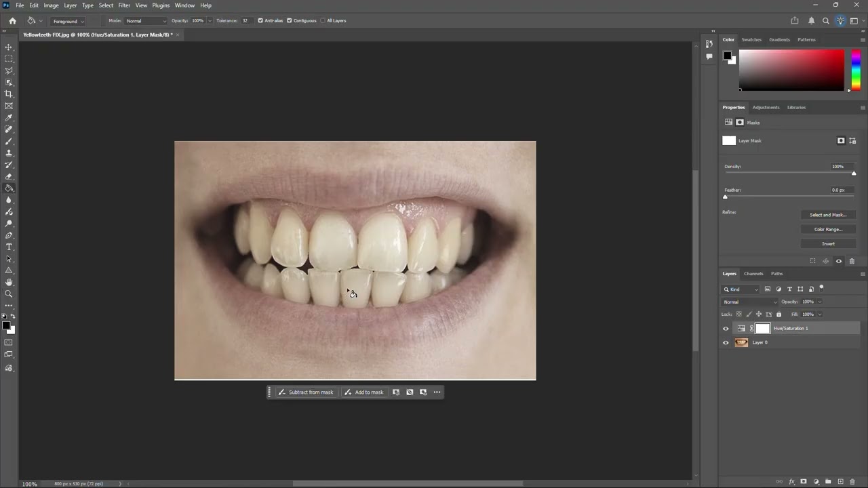
Task: Filter layers by pixel layers icon
Action: (x=768, y=289)
